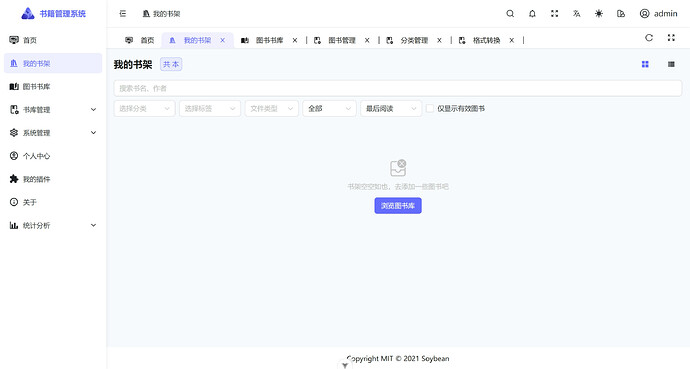690x369 pixels.
Task: Reload the page with the refresh icon
Action: [649, 38]
